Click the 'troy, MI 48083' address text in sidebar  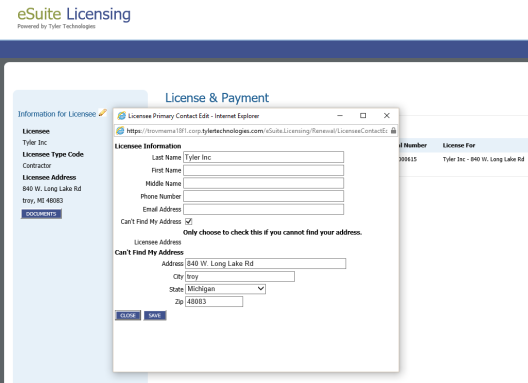tap(43, 200)
